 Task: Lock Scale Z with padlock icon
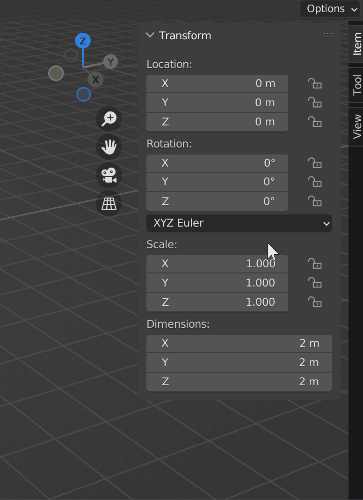pos(315,302)
